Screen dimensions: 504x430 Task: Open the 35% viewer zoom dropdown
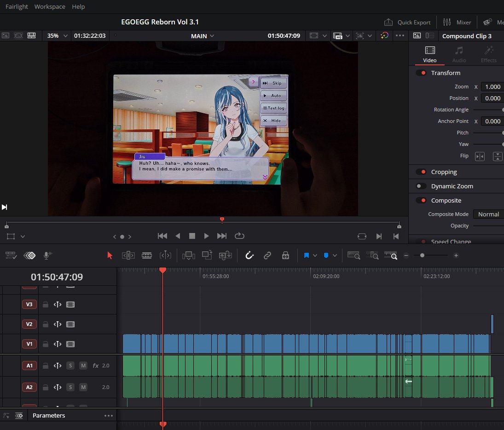tap(57, 36)
